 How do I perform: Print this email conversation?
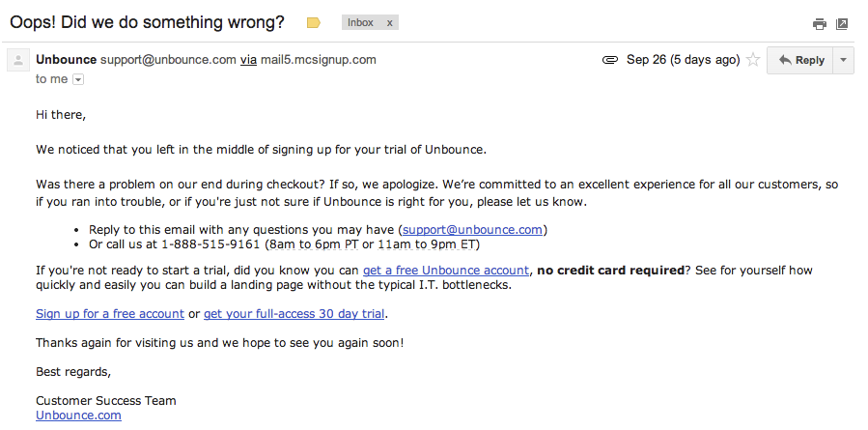click(x=819, y=24)
